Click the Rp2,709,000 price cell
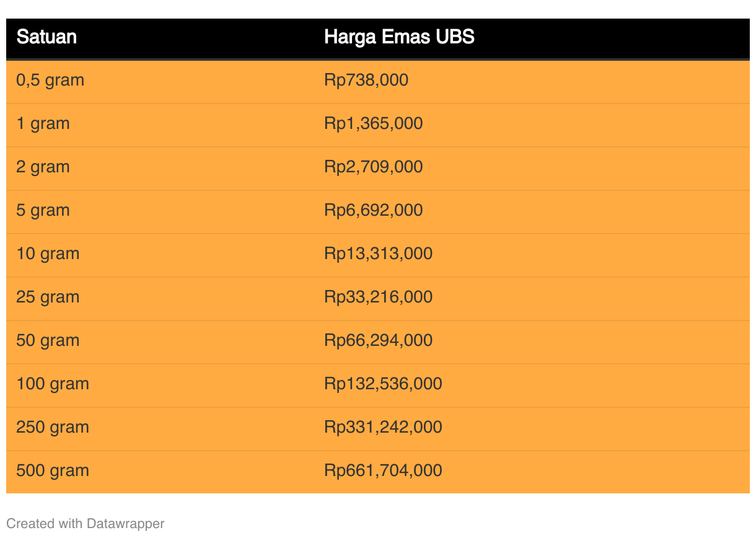This screenshot has height=538, width=756. [x=373, y=167]
